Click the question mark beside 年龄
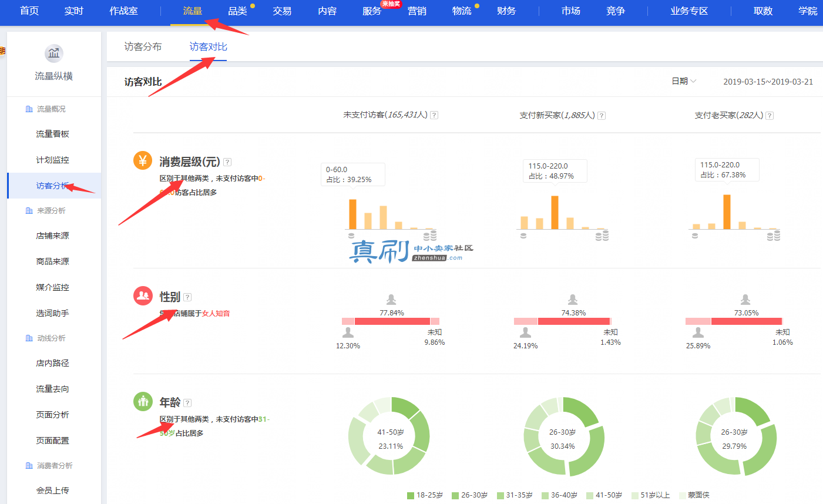The height and width of the screenshot is (504, 823). (x=187, y=403)
